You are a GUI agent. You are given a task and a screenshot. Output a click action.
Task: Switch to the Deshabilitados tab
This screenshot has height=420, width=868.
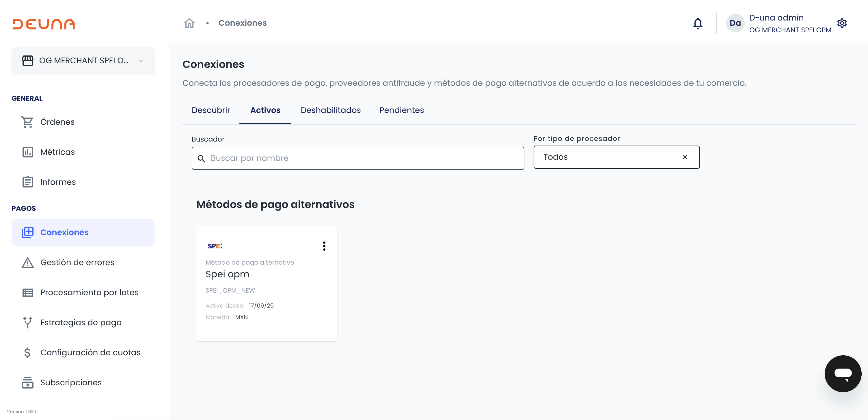pyautogui.click(x=330, y=110)
